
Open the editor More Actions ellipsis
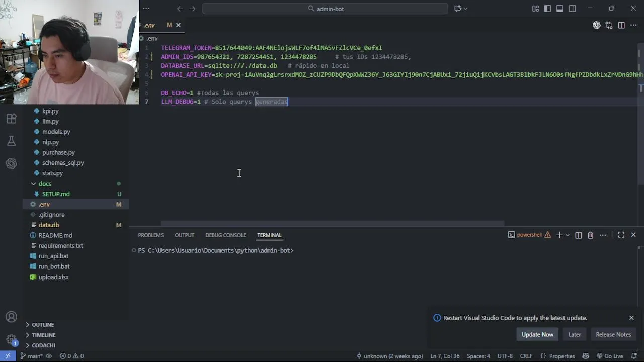pos(633,25)
